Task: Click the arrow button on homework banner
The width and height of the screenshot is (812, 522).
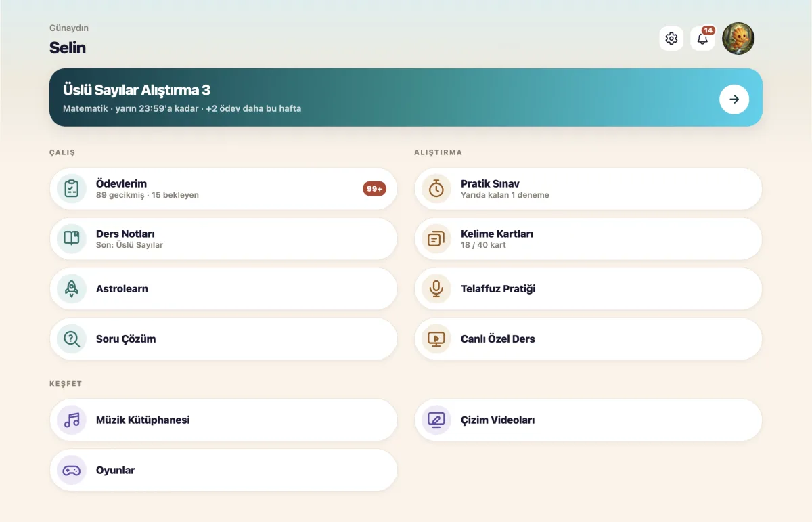Action: [734, 100]
